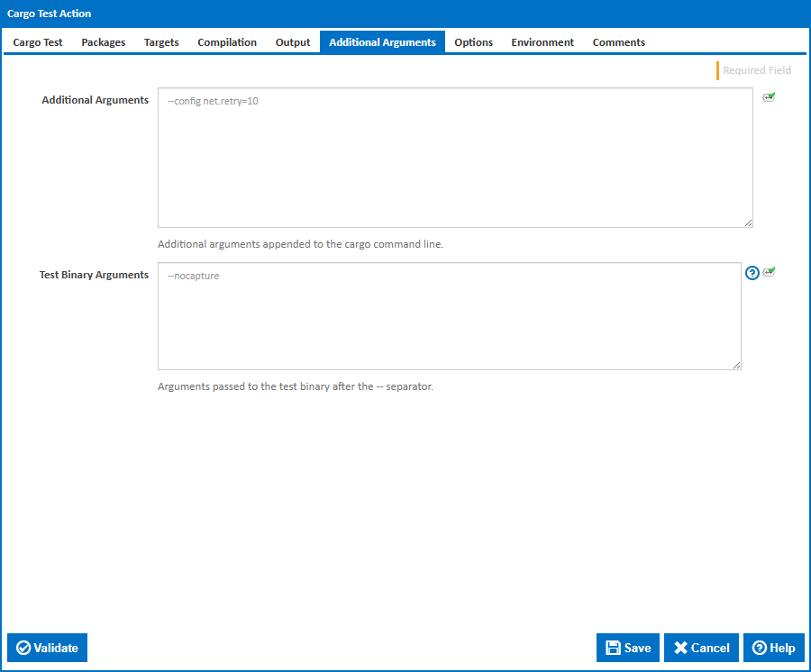Open the Options tab
The height and width of the screenshot is (672, 811).
point(473,41)
